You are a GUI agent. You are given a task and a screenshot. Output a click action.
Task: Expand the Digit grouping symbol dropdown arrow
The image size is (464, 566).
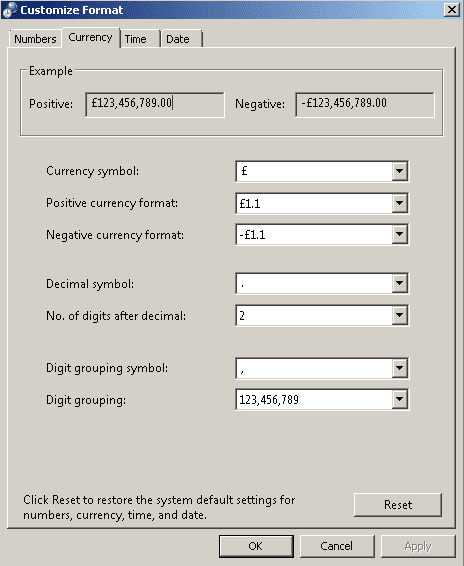point(399,369)
